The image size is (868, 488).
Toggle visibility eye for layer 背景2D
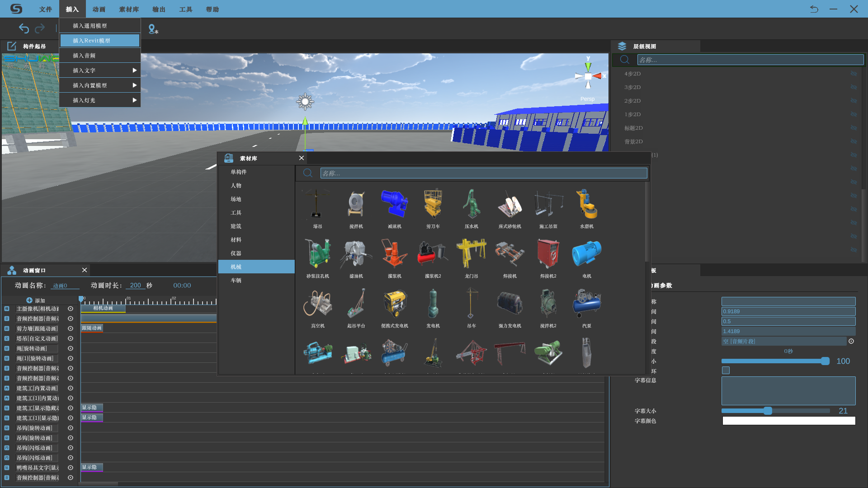(854, 141)
